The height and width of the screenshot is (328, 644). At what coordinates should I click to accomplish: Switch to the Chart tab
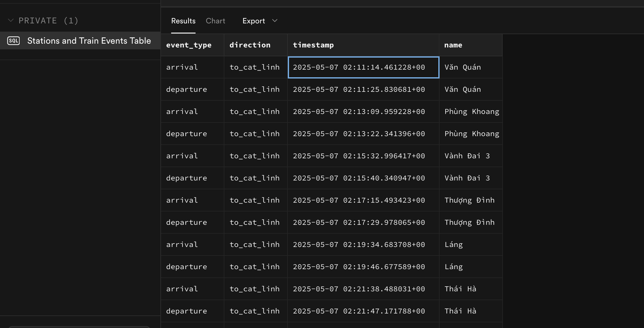[215, 21]
